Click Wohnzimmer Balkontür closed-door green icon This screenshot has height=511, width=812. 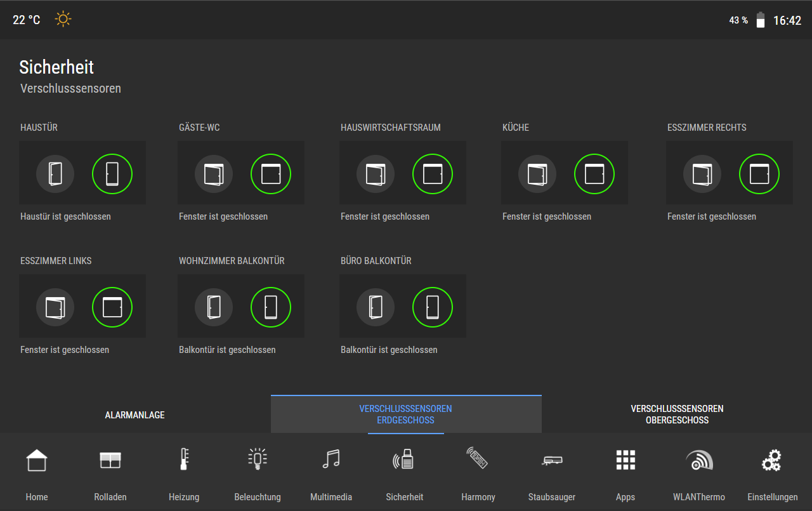click(x=271, y=307)
